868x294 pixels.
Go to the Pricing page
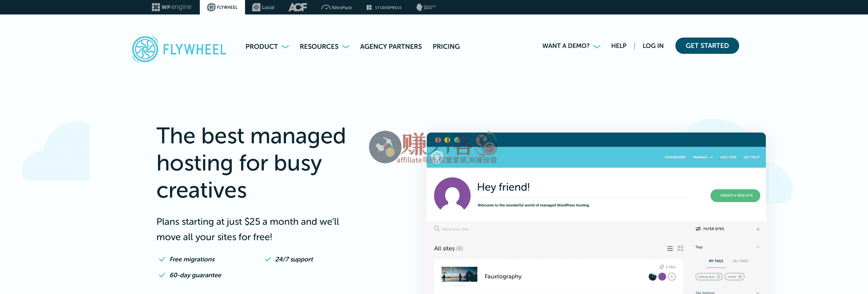tap(446, 47)
